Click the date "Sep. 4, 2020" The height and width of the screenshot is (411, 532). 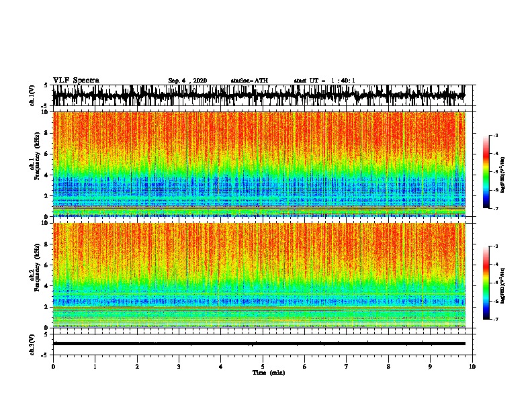(x=187, y=81)
